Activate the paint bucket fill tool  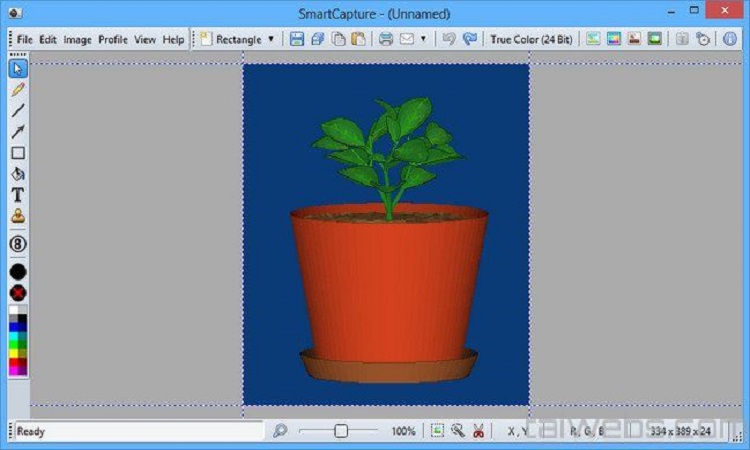tap(18, 174)
